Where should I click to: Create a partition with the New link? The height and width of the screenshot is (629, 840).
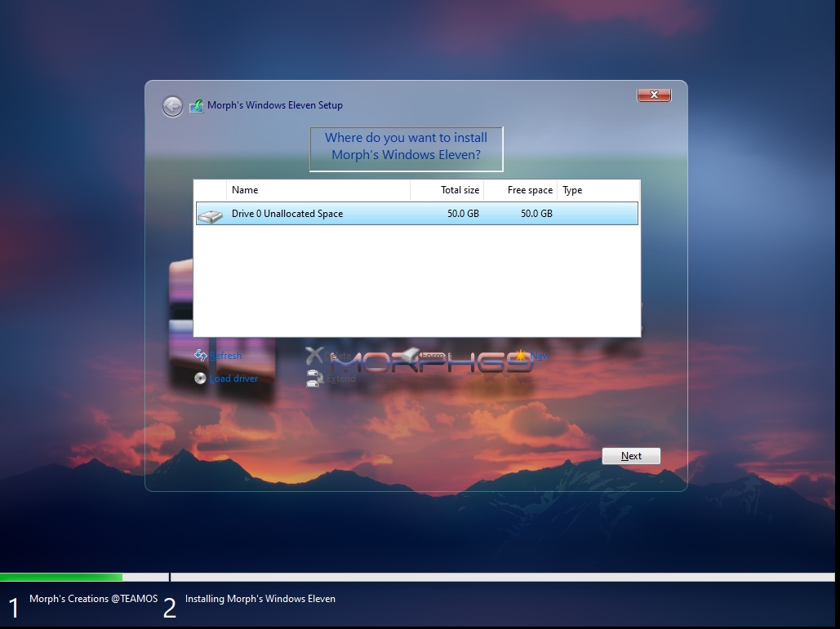(x=540, y=356)
